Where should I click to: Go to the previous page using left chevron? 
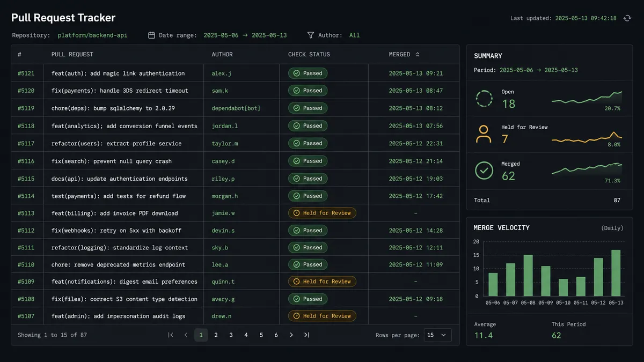(186, 335)
